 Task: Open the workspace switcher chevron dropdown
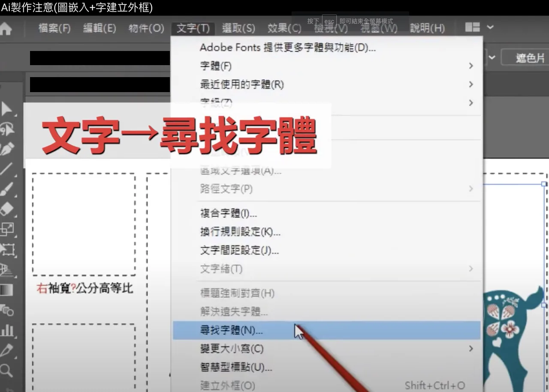pos(490,27)
